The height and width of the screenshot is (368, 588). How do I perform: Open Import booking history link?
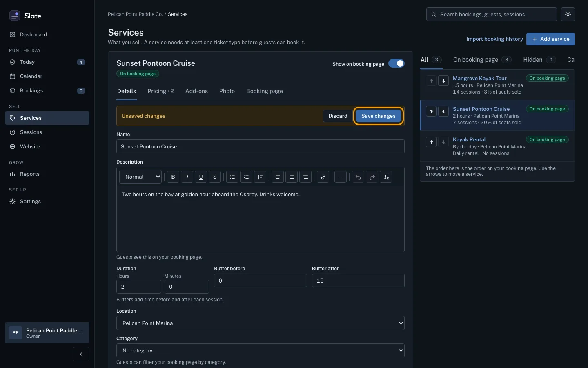494,39
